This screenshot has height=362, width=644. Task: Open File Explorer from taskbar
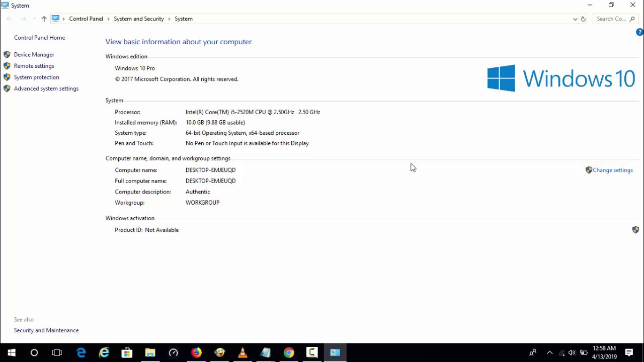click(150, 352)
